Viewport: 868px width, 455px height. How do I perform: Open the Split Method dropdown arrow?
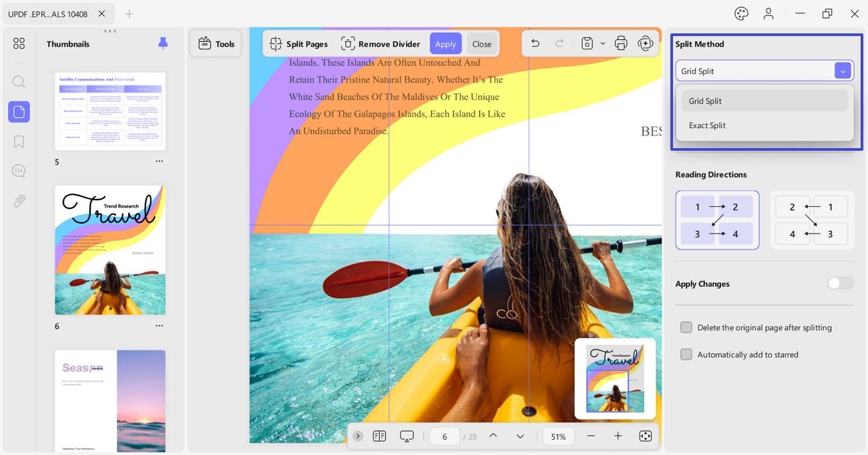point(843,71)
